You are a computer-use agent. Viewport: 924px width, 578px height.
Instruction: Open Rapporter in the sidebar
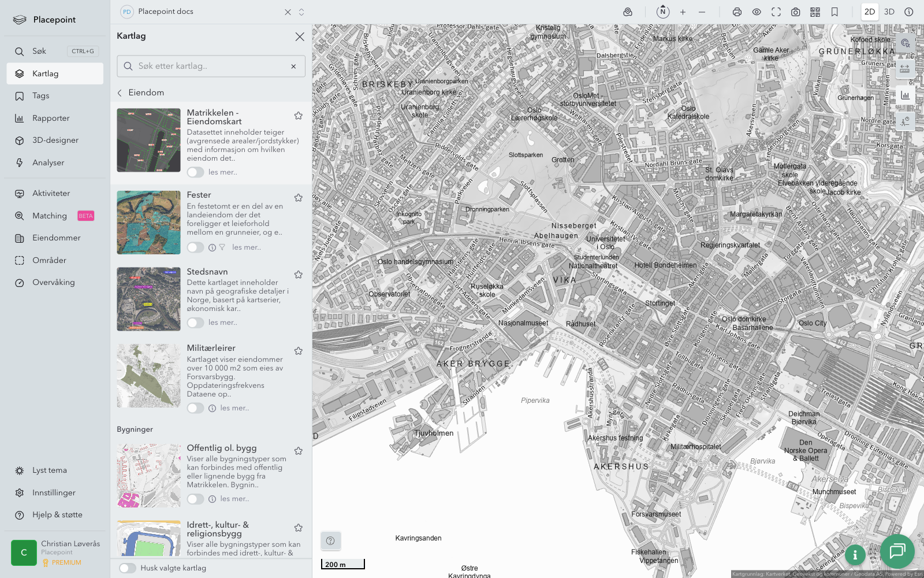(x=51, y=118)
